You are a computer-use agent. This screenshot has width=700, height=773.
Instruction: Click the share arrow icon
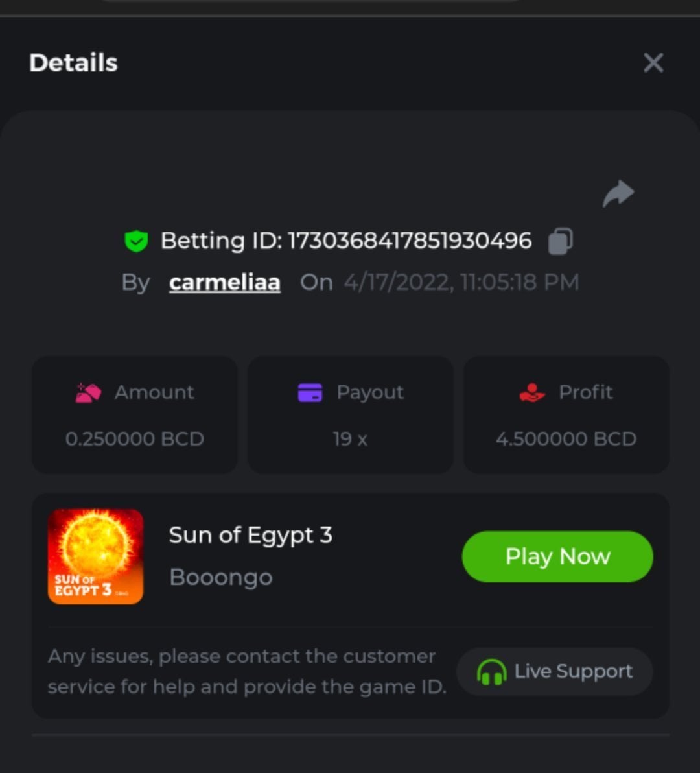click(x=618, y=193)
